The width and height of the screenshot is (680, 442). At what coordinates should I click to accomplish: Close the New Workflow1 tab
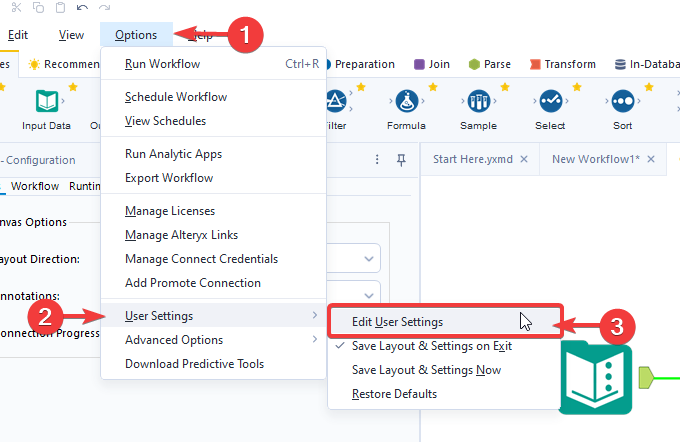click(651, 159)
